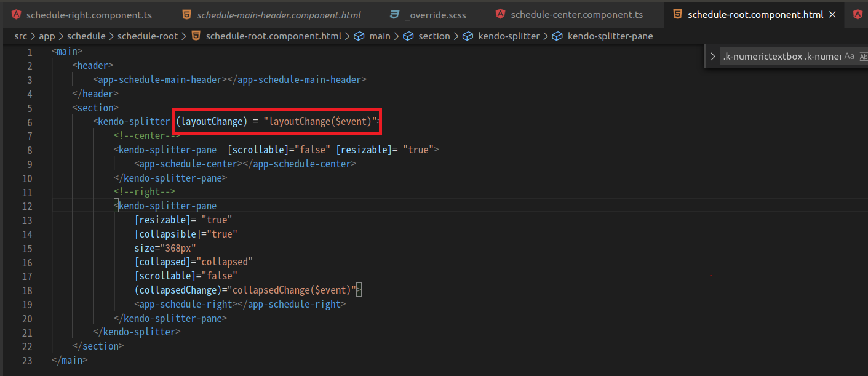This screenshot has height=376, width=868.
Task: Click the HTML5 icon in the breadcrumb path
Action: (x=196, y=36)
